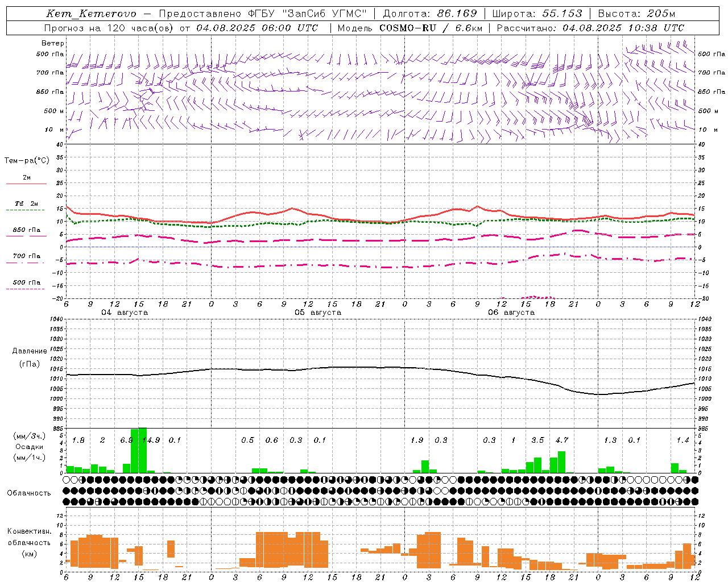The width and height of the screenshot is (728, 582).
Task: Click 'Прогноз на 120 часа(ов)' forecast text
Action: click(x=110, y=28)
